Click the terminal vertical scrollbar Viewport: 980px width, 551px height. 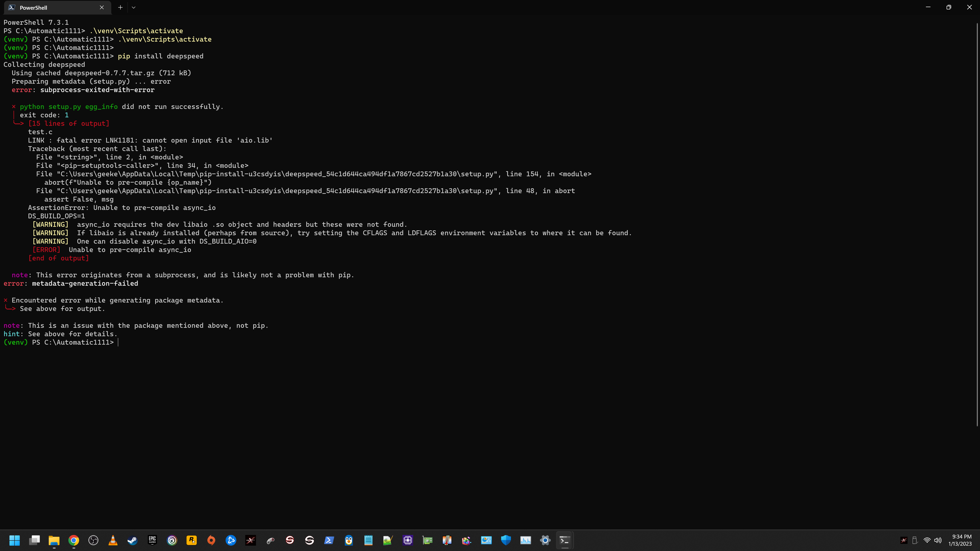pyautogui.click(x=977, y=224)
